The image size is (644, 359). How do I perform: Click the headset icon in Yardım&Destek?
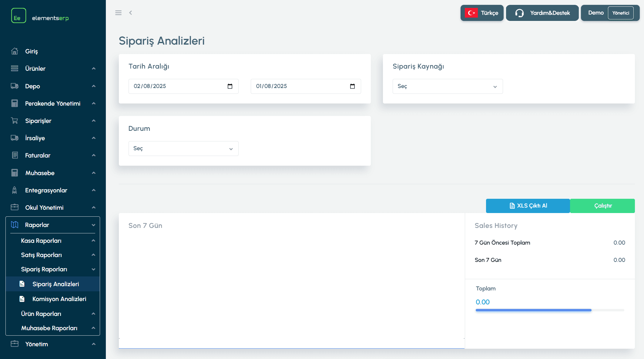pos(519,13)
